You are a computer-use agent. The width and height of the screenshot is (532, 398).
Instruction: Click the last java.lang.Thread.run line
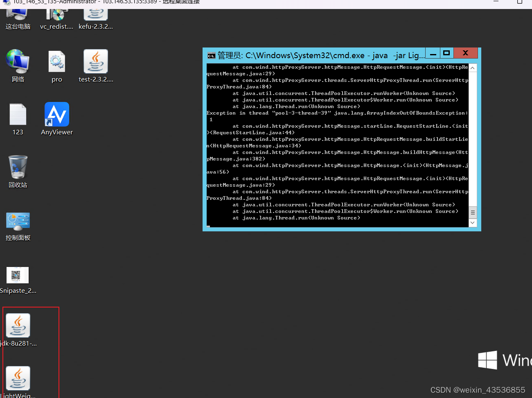pyautogui.click(x=296, y=218)
